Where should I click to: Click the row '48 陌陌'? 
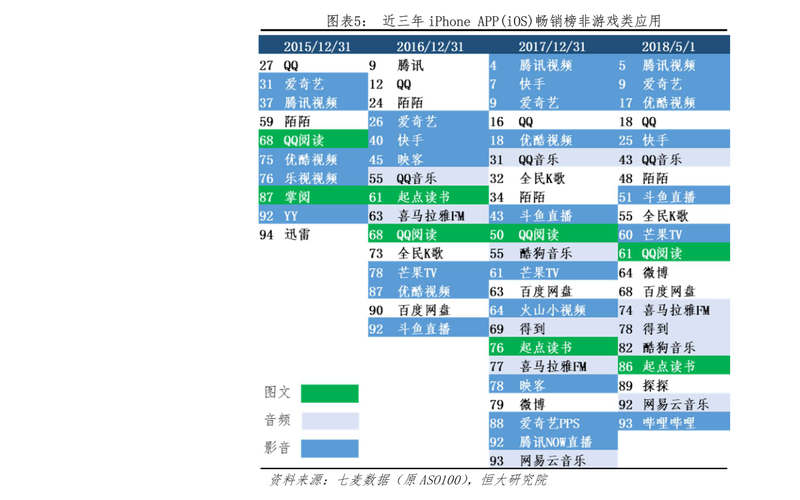tap(673, 178)
